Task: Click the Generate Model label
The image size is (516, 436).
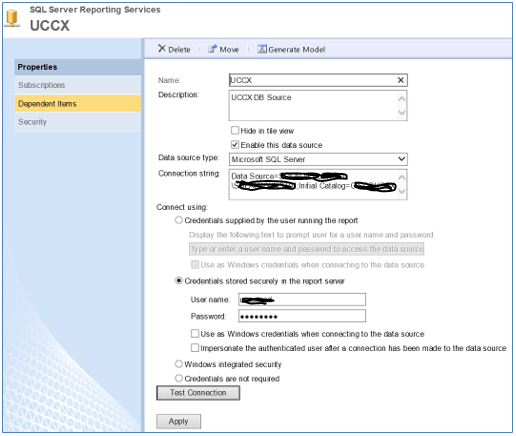Action: [x=297, y=50]
